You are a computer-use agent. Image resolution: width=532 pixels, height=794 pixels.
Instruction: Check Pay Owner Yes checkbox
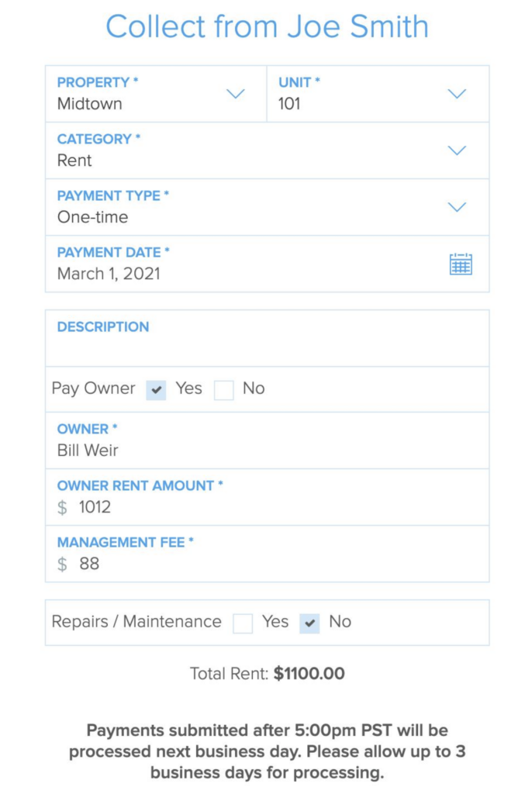point(156,390)
